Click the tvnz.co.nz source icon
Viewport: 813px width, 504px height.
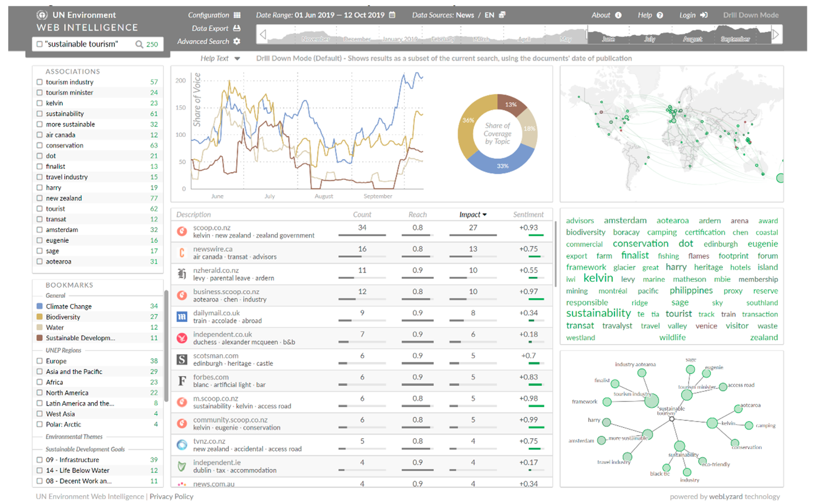pos(182,445)
